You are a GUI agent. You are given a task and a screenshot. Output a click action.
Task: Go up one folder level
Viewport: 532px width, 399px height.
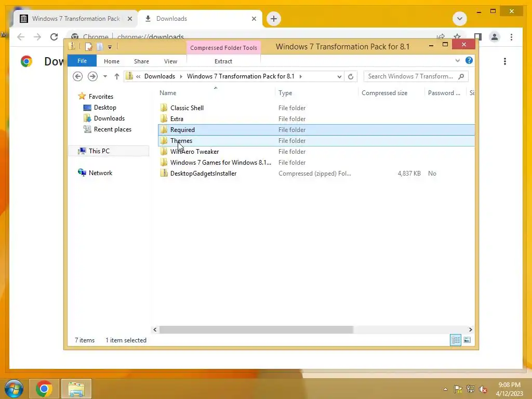117,76
